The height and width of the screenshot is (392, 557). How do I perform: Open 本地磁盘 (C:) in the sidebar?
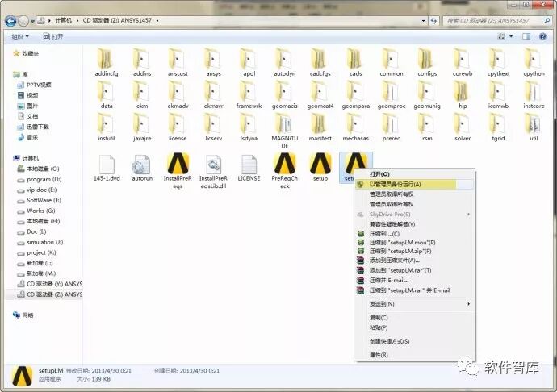pyautogui.click(x=39, y=169)
